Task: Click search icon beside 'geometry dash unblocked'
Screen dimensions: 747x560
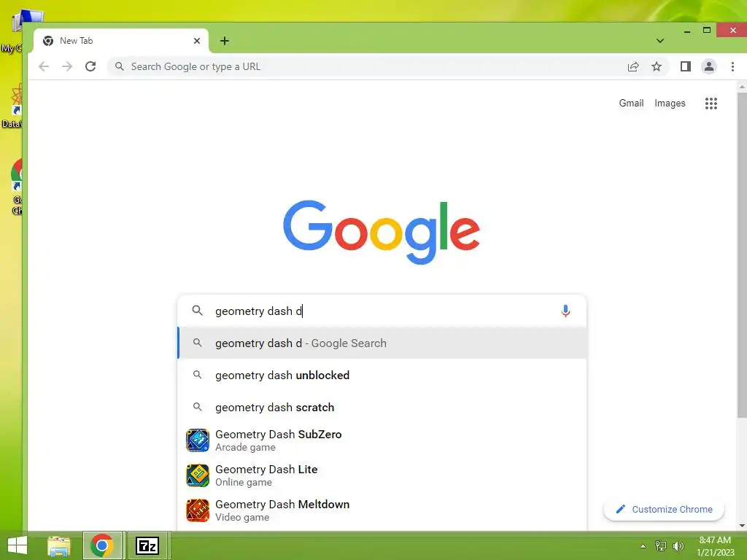Action: click(x=197, y=376)
